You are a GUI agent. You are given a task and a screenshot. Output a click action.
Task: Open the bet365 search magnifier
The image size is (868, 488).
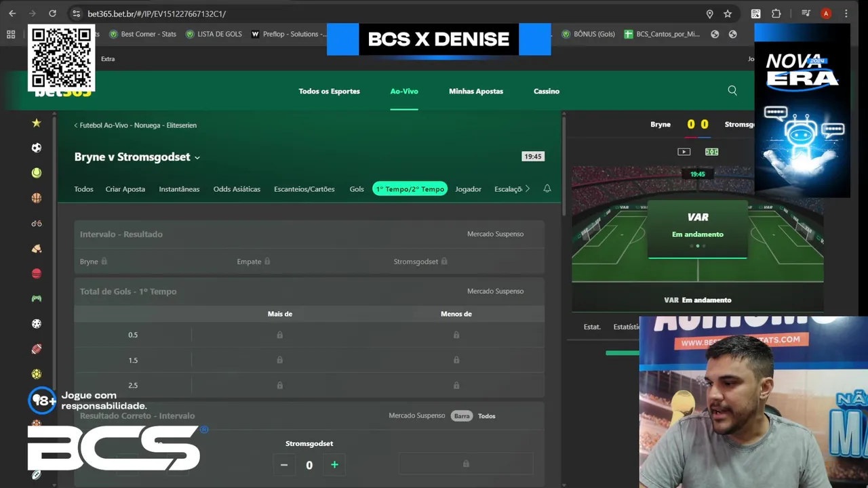click(x=732, y=91)
